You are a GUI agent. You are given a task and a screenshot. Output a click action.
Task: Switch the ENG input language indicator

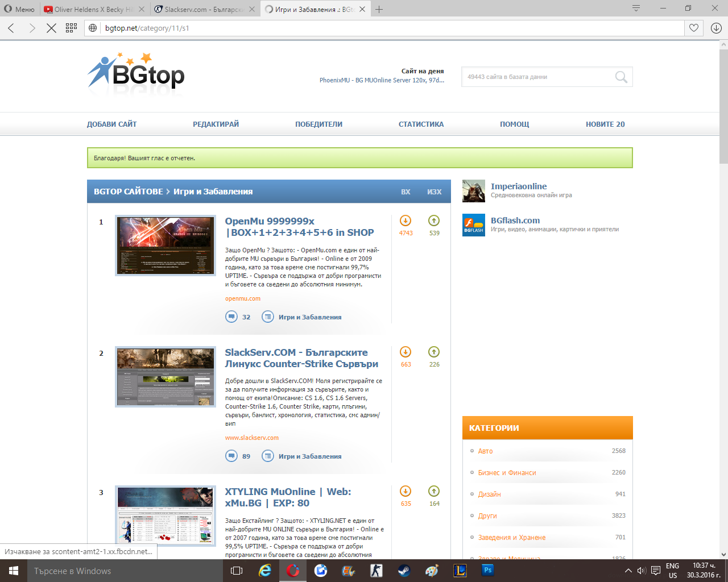click(673, 571)
